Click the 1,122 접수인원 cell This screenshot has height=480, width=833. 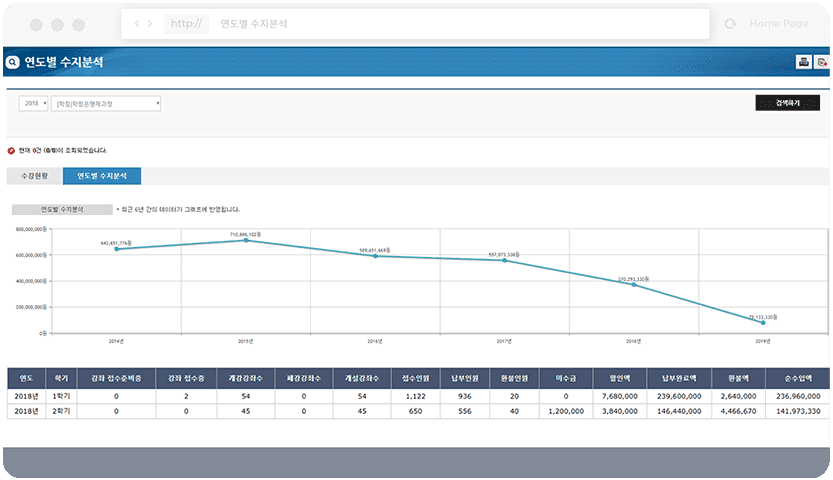pyautogui.click(x=415, y=396)
